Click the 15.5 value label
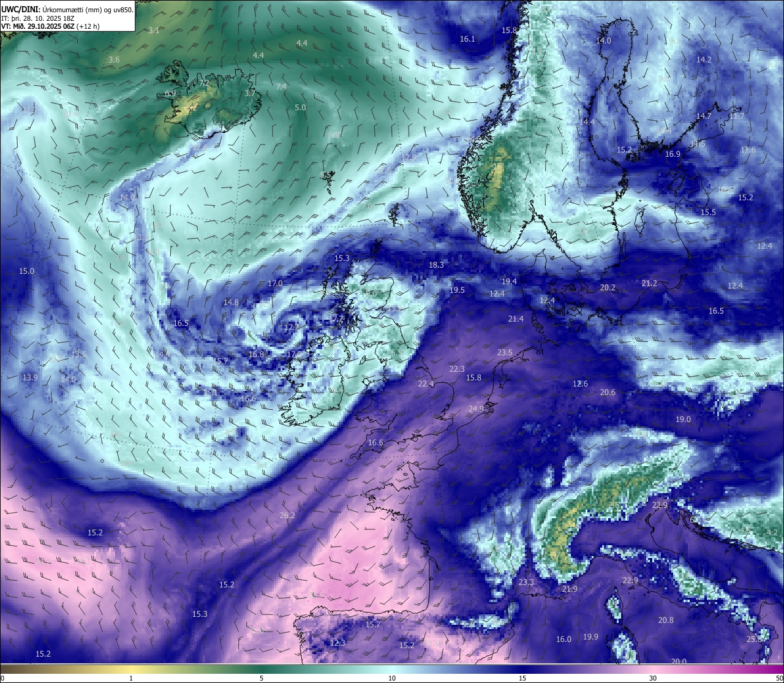Screen dimensions: 784x683 708,212
